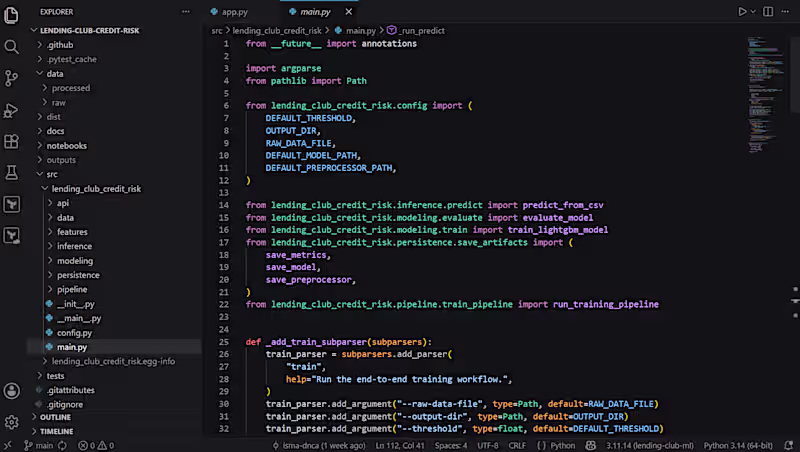Expand the .pytest_cache folder
This screenshot has height=452, width=800.
point(71,59)
